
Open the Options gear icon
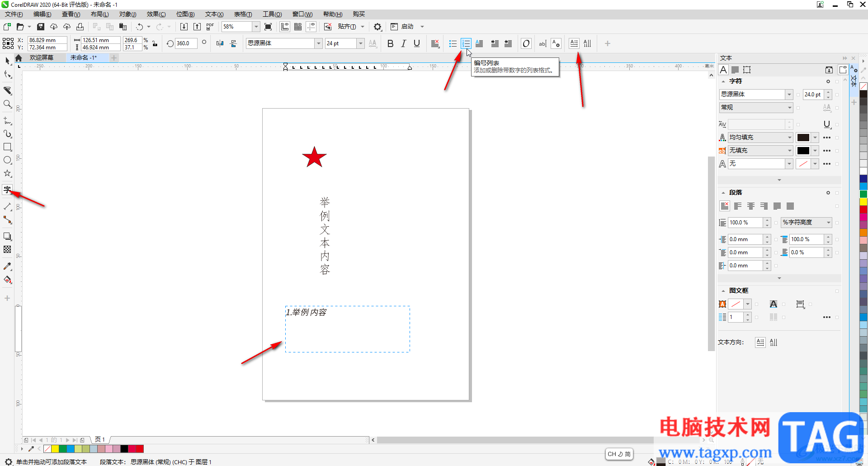377,27
